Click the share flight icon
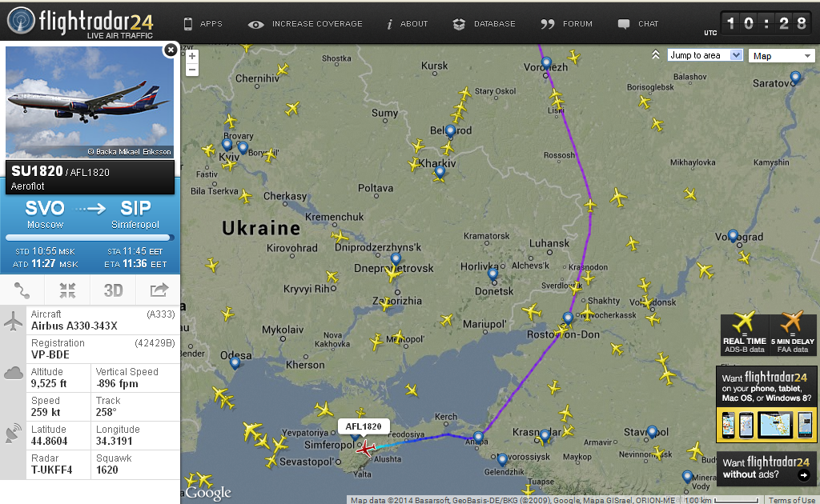The width and height of the screenshot is (820, 504). pyautogui.click(x=159, y=290)
